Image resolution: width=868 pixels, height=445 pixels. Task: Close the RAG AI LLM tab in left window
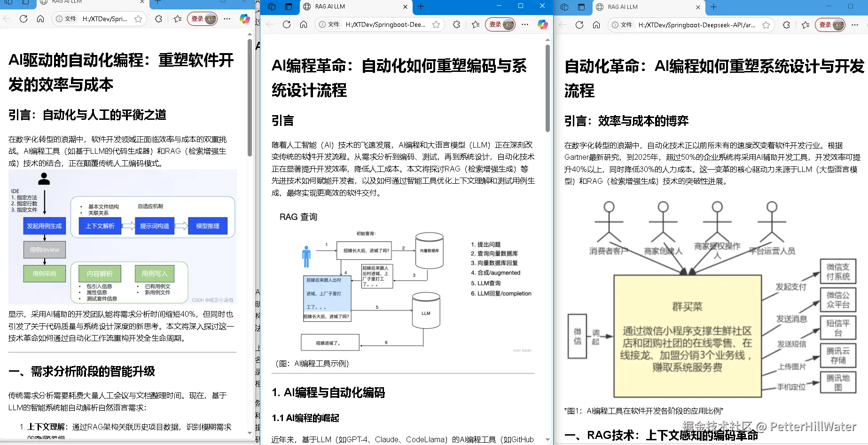coord(142,2)
